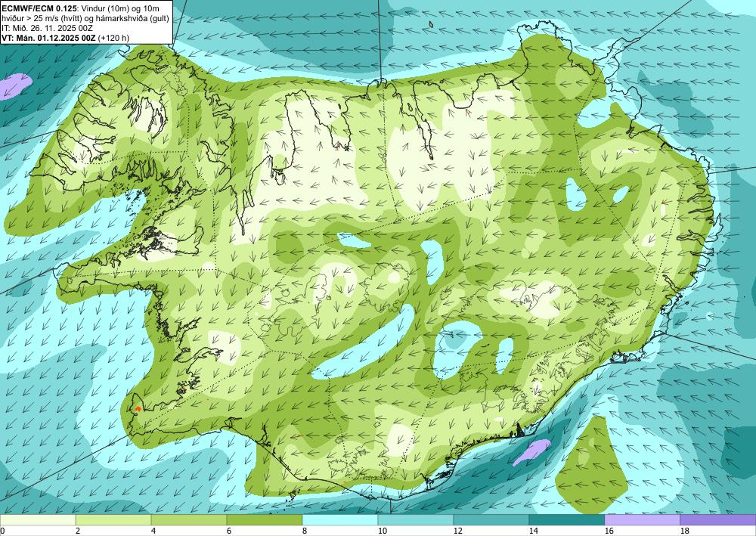The width and height of the screenshot is (756, 536).
Task: Click the legend scale label '2'
Action: tap(78, 531)
